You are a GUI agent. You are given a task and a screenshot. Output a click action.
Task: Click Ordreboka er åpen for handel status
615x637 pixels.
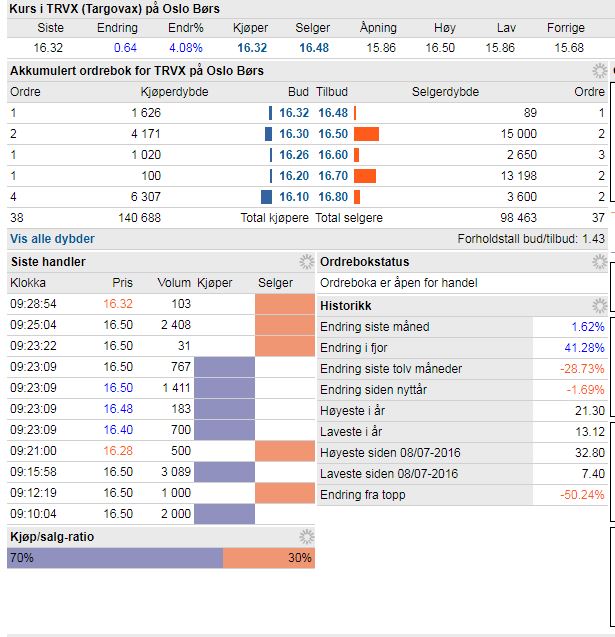point(398,283)
